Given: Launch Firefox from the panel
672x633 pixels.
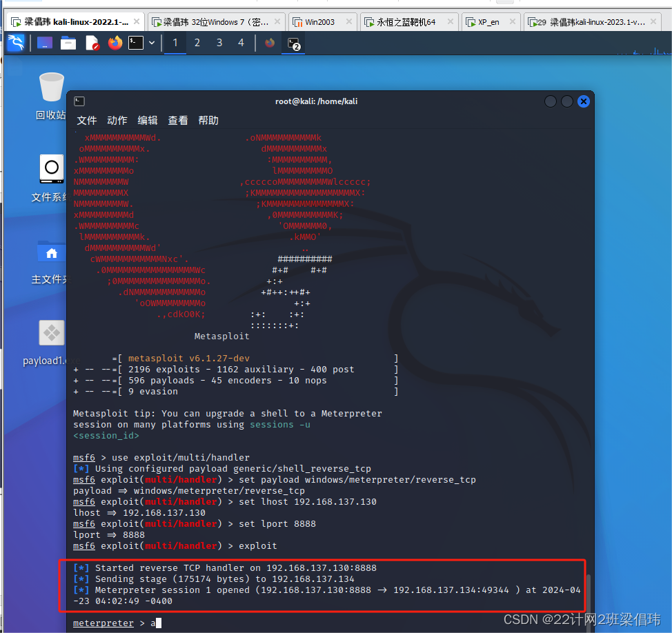Looking at the screenshot, I should [115, 43].
